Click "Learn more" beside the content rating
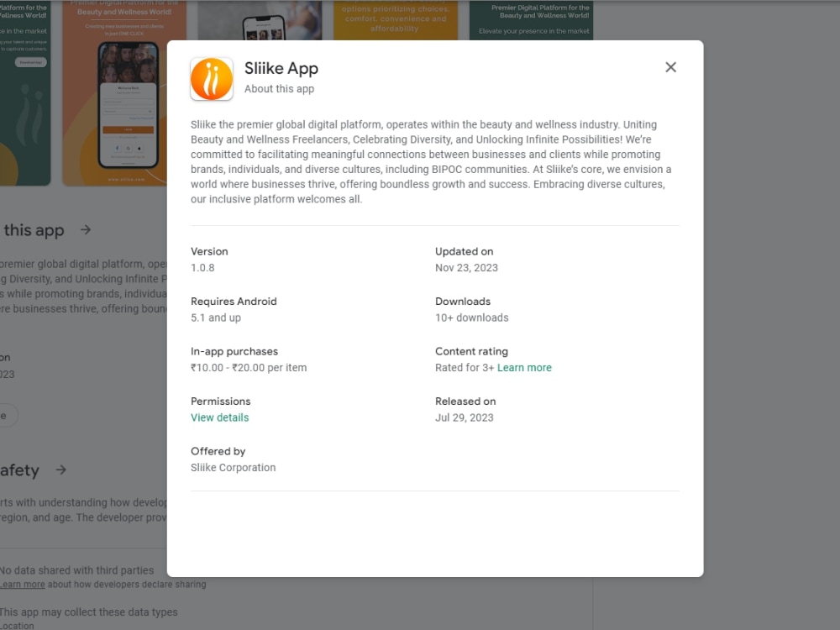Image resolution: width=840 pixels, height=630 pixels. tap(524, 367)
